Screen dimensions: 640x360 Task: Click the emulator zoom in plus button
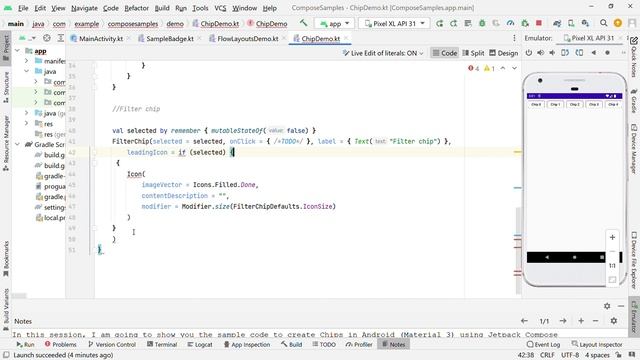pos(612,237)
